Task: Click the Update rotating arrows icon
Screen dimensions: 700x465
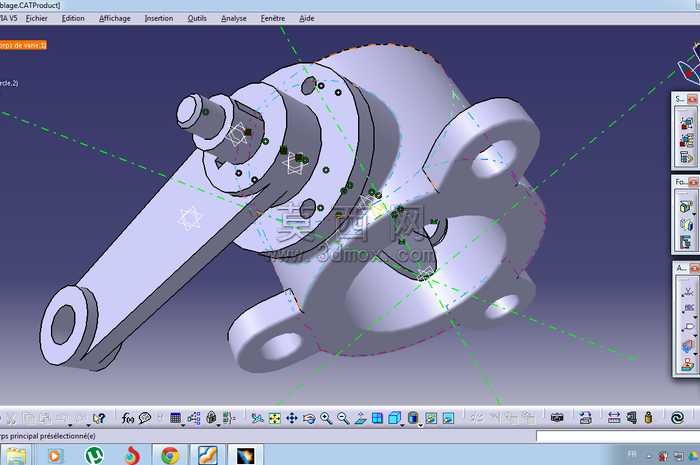Action: tap(585, 418)
